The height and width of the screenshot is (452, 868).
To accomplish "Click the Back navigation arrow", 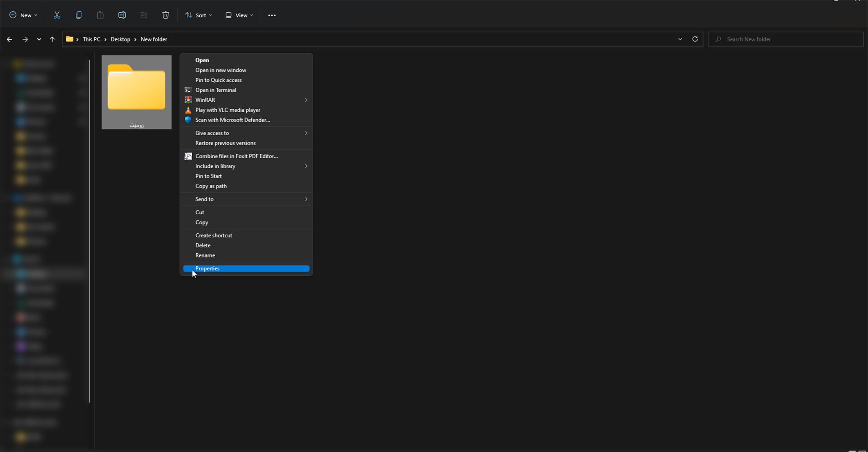I will pyautogui.click(x=9, y=40).
